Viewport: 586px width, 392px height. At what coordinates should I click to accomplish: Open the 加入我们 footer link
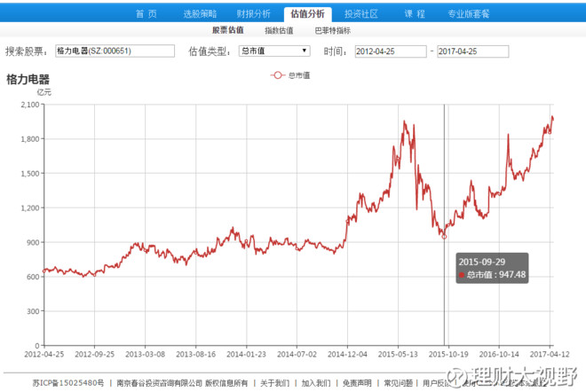pyautogui.click(x=316, y=383)
